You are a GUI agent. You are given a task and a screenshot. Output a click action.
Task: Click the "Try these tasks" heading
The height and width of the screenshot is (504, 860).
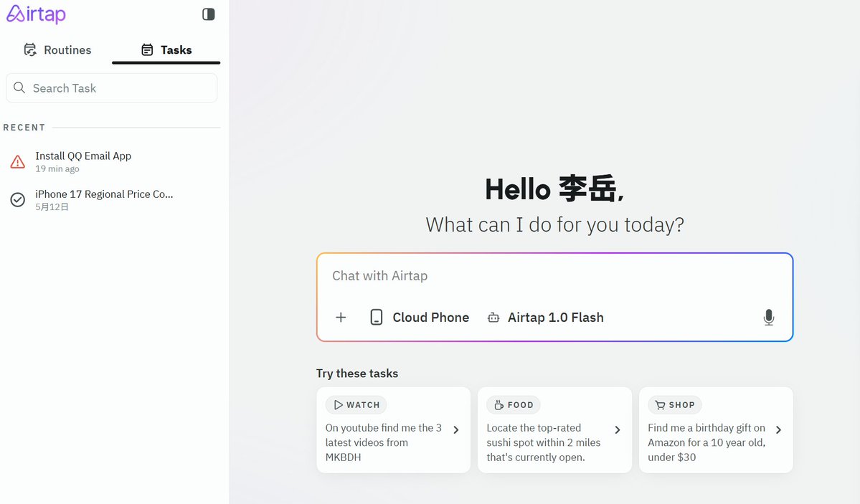point(357,374)
